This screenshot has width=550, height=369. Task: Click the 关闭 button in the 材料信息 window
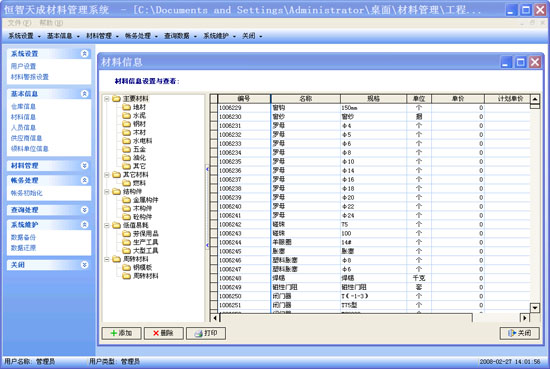click(519, 333)
